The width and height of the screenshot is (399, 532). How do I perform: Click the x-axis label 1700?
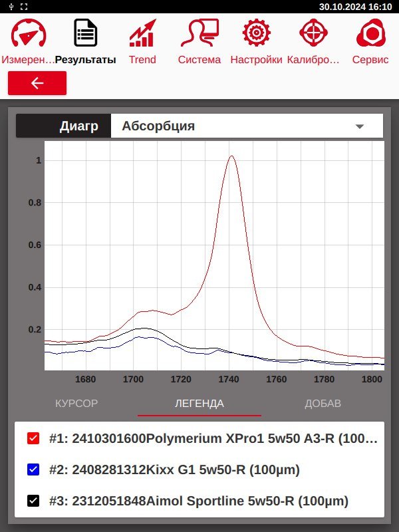133,379
